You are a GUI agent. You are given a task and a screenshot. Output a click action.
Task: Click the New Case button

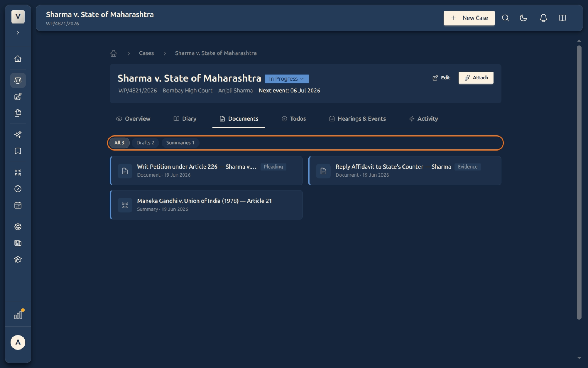(469, 18)
